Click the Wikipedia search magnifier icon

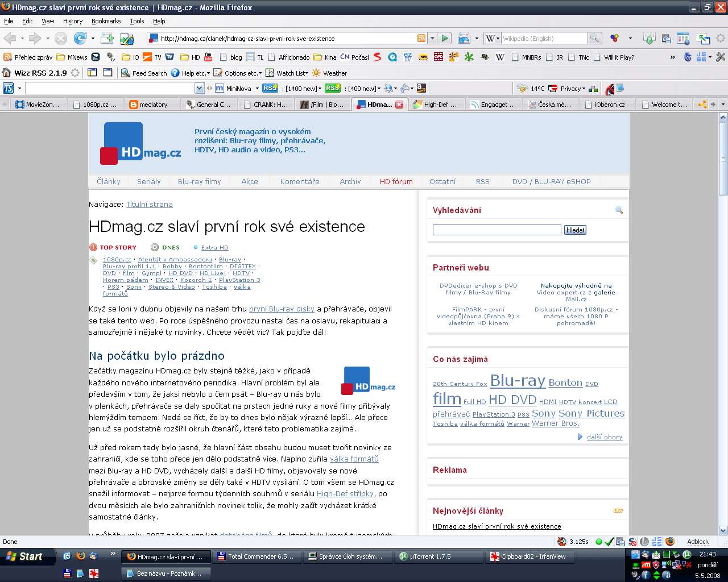pyautogui.click(x=594, y=38)
